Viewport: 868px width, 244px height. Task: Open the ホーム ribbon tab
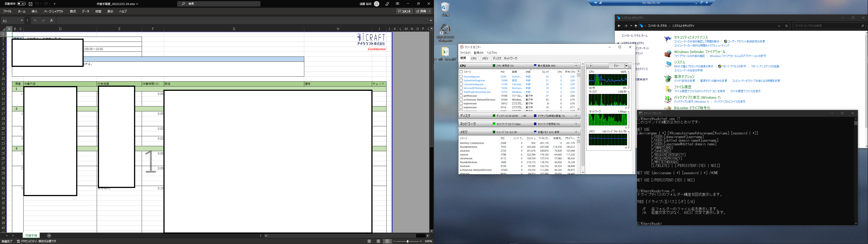21,12
